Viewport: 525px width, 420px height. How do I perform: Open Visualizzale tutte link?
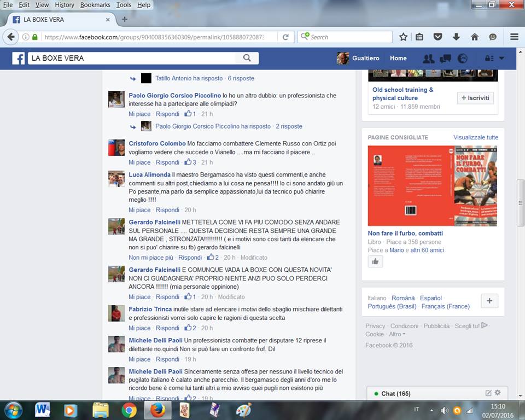click(476, 137)
